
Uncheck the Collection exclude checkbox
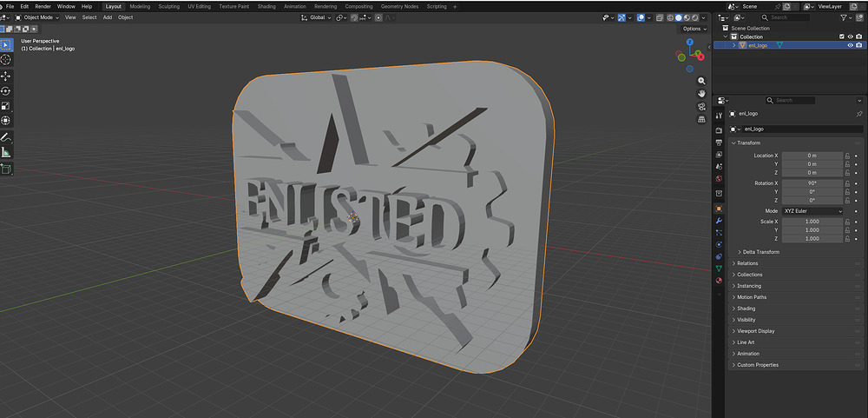click(842, 36)
